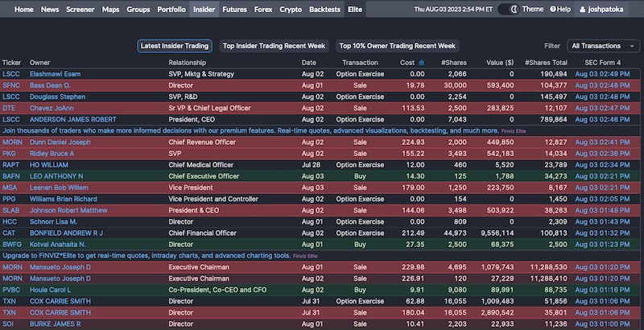Click the Date column header
The width and height of the screenshot is (644, 330).
(x=309, y=63)
